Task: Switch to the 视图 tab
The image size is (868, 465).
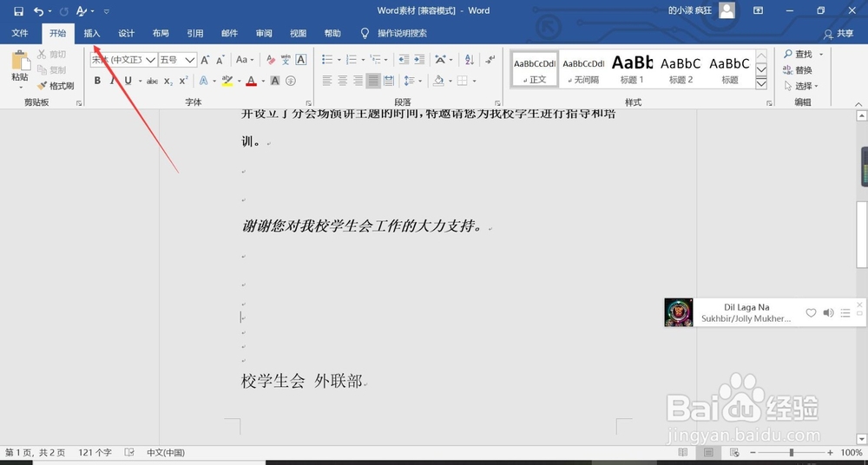Action: 298,33
